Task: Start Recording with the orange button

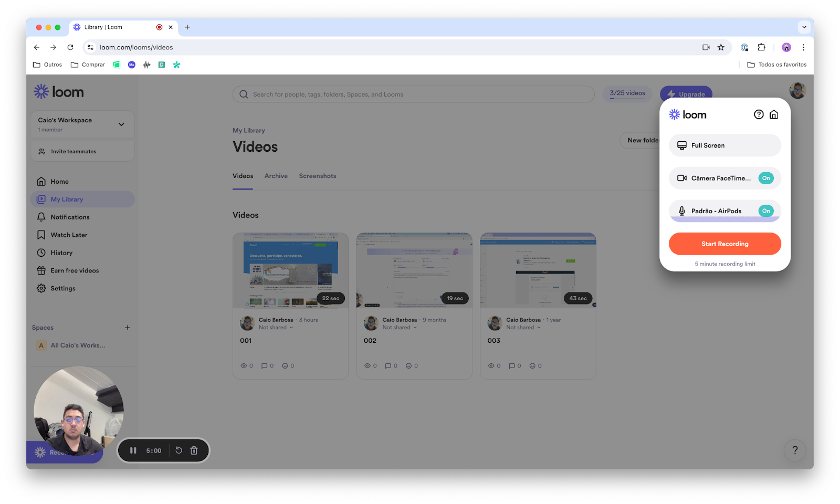Action: pyautogui.click(x=725, y=244)
